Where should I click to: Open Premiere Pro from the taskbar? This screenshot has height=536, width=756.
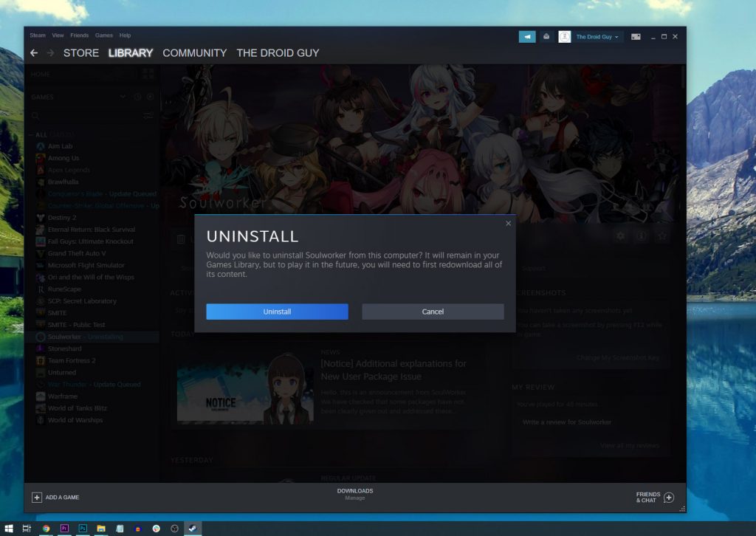[x=64, y=529]
